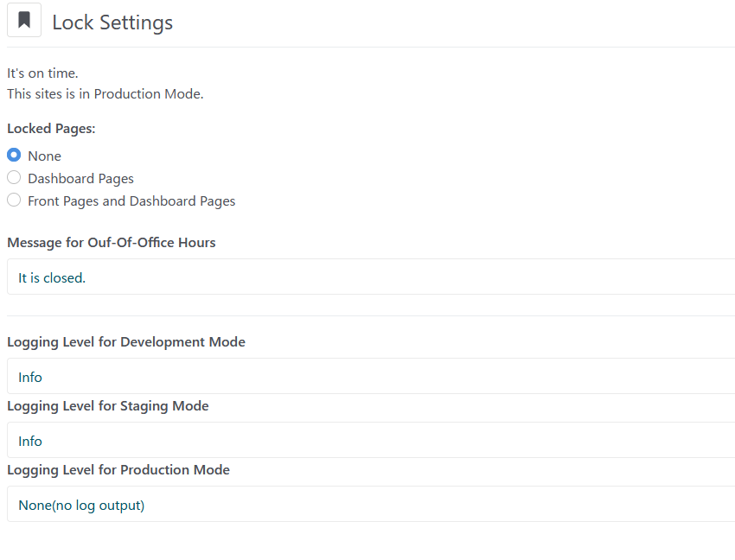This screenshot has width=735, height=560.
Task: Enable Front Pages and Dashboard Pages radio button
Action: coord(14,200)
